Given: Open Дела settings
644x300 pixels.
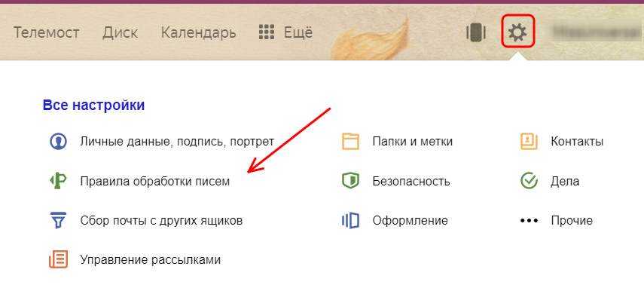Looking at the screenshot, I should 565,181.
